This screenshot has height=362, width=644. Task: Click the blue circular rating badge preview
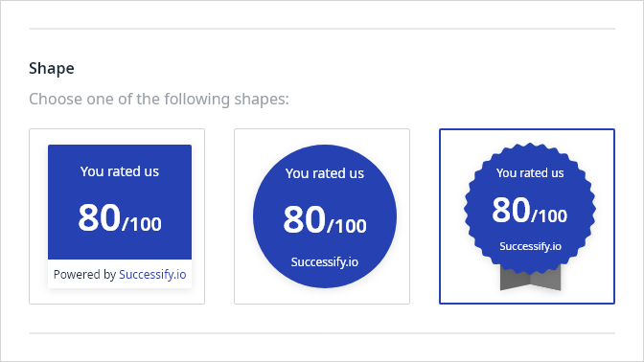pyautogui.click(x=325, y=216)
